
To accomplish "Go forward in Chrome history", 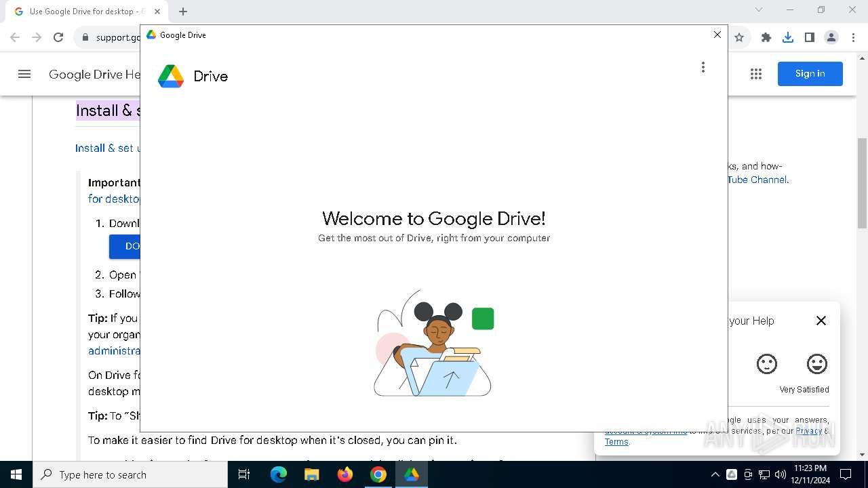I will [37, 37].
